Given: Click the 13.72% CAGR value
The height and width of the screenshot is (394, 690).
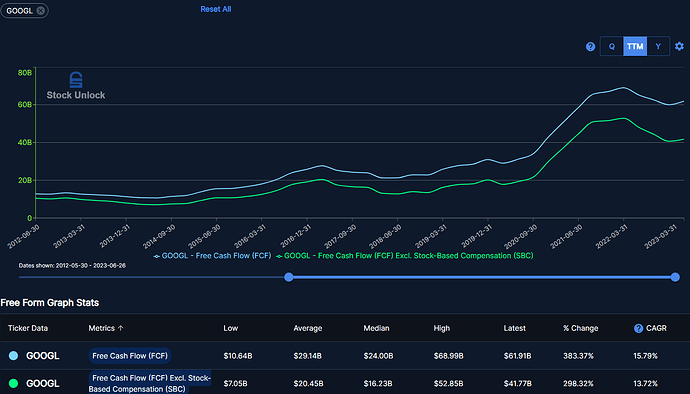Looking at the screenshot, I should (646, 383).
